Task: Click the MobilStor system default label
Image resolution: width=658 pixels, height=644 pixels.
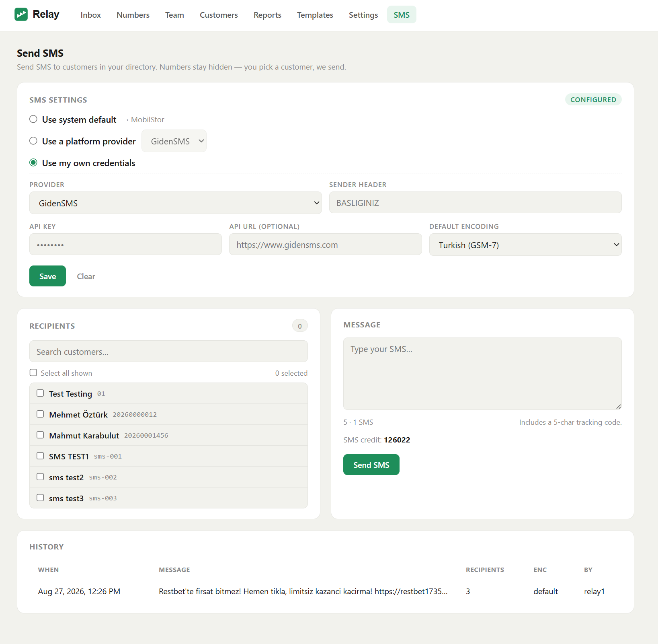Action: [148, 119]
